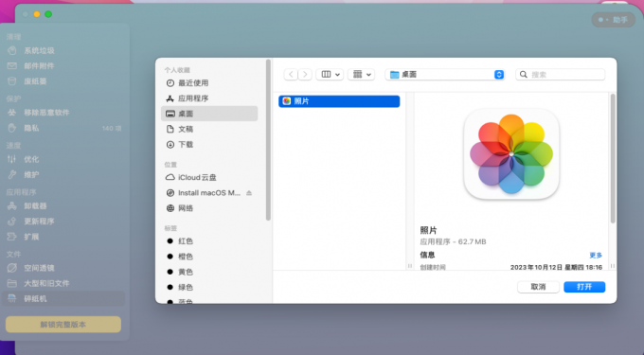This screenshot has height=355, width=644.
Task: Select 桌面 in the dialog sidebar
Action: tap(209, 114)
